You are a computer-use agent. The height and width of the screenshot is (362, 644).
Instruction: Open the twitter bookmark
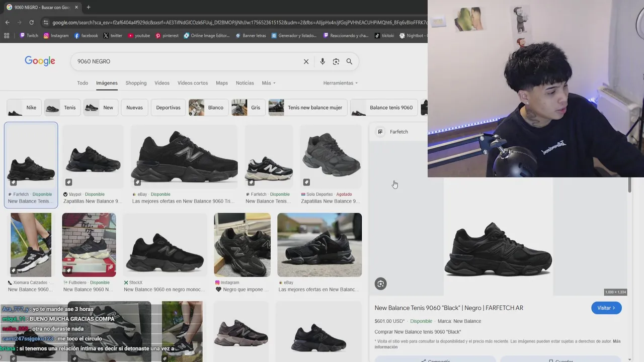(113, 36)
